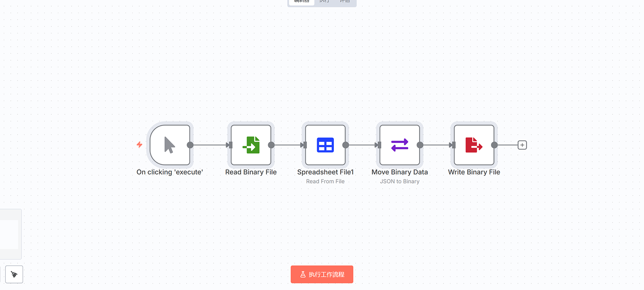
Task: Click the red lightning trigger indicator
Action: [x=140, y=145]
